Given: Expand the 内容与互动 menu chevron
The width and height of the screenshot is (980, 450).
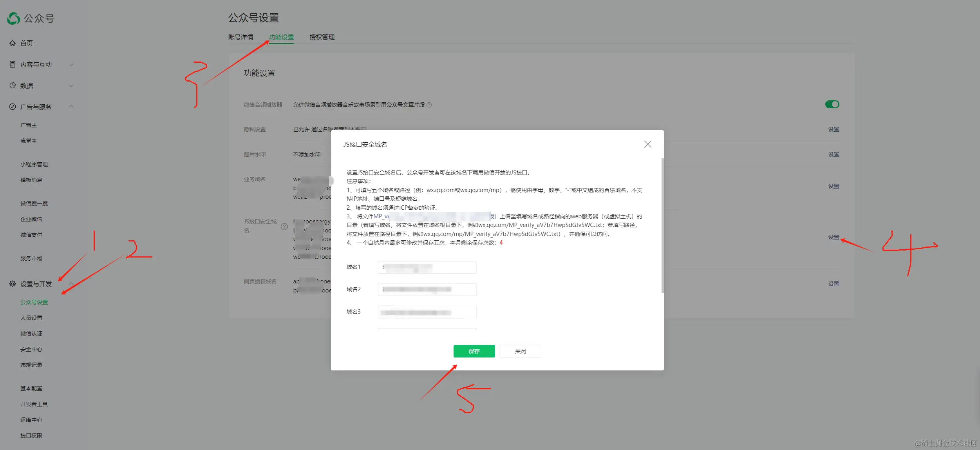Looking at the screenshot, I should (71, 64).
